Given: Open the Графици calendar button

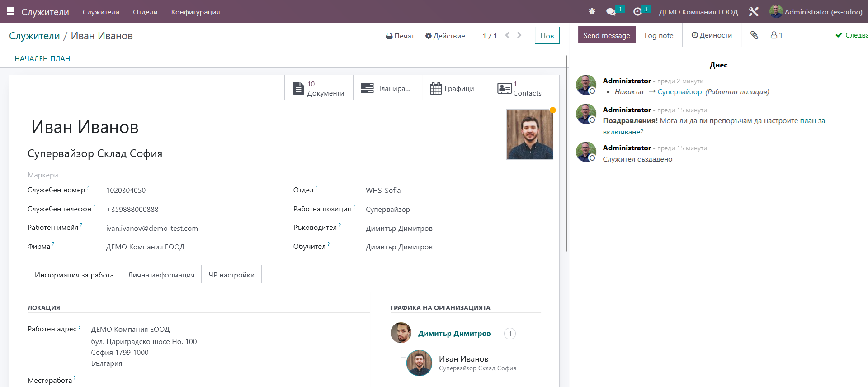Looking at the screenshot, I should pos(456,88).
